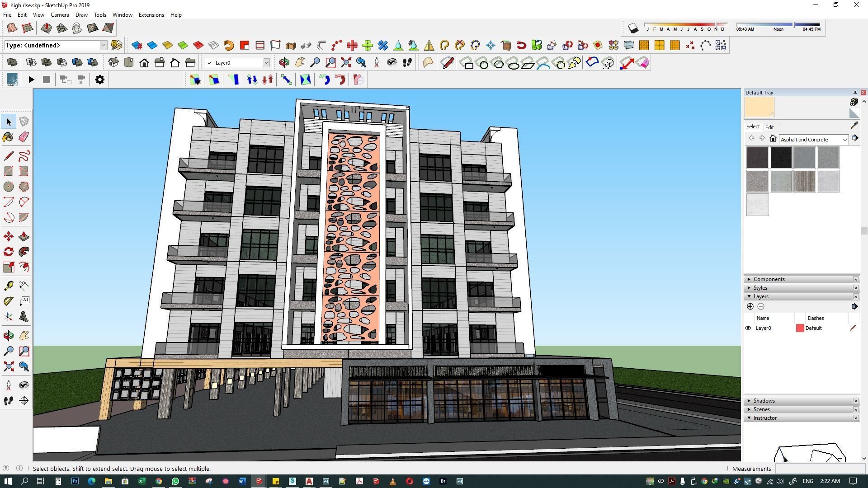Click the Layer0 red color swatch

pos(800,328)
